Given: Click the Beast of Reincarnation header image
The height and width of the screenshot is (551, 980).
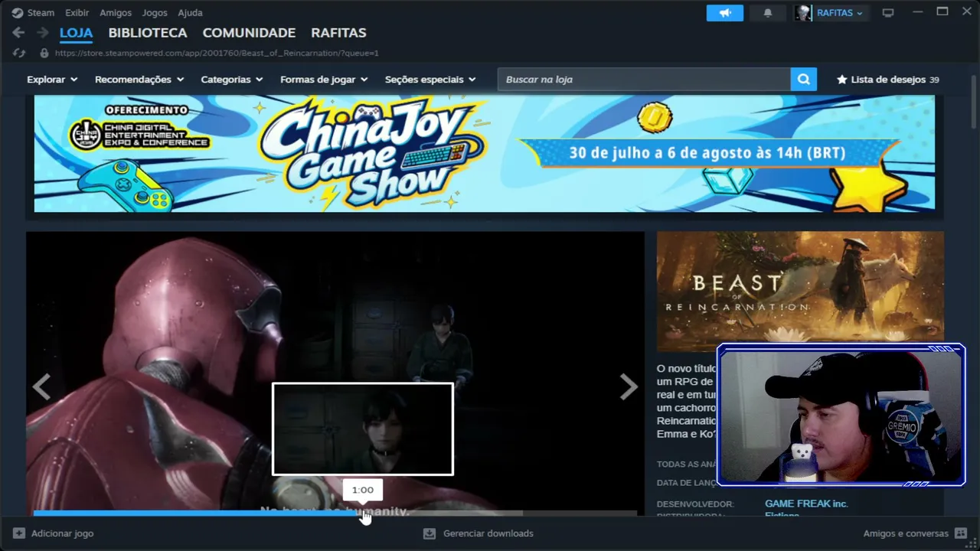Looking at the screenshot, I should tap(800, 292).
